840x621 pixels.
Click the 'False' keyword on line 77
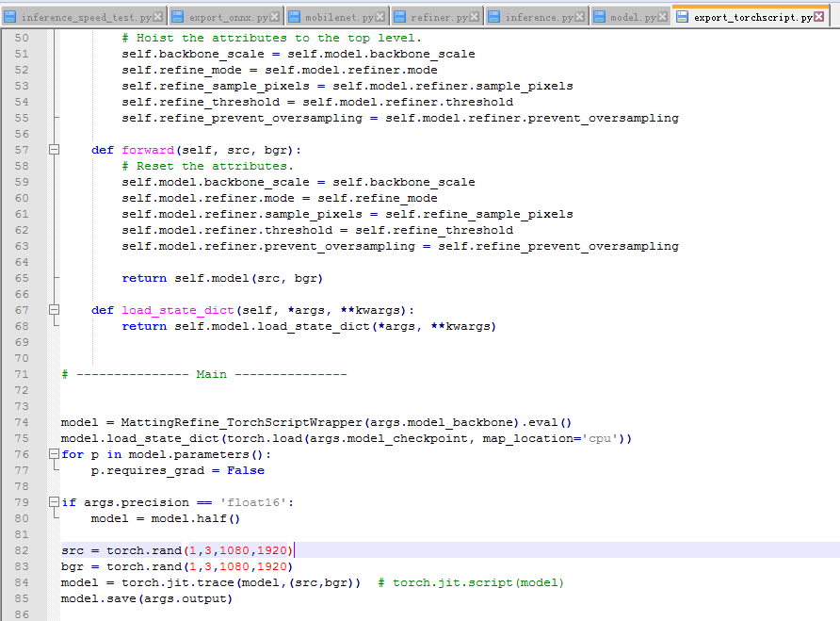pyautogui.click(x=246, y=470)
